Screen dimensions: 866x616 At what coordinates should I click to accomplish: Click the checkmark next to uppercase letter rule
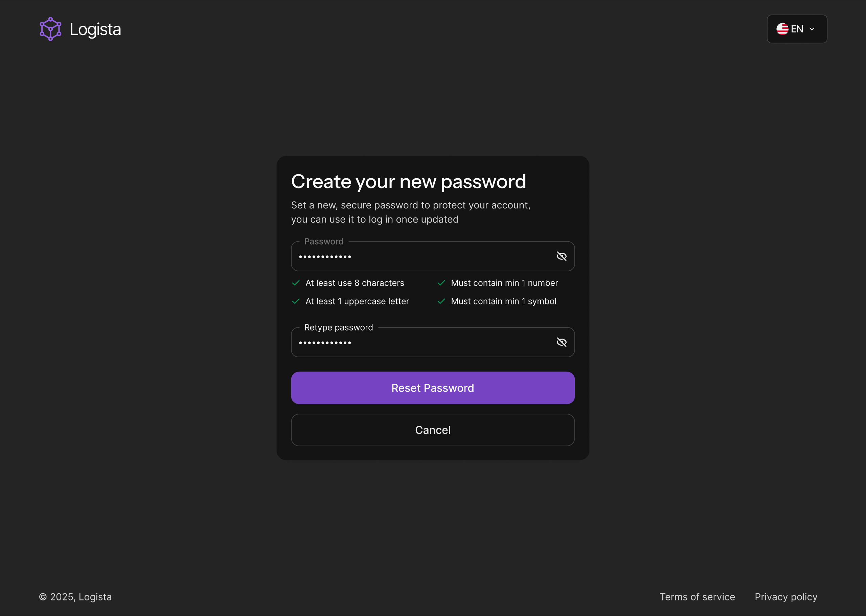(296, 301)
